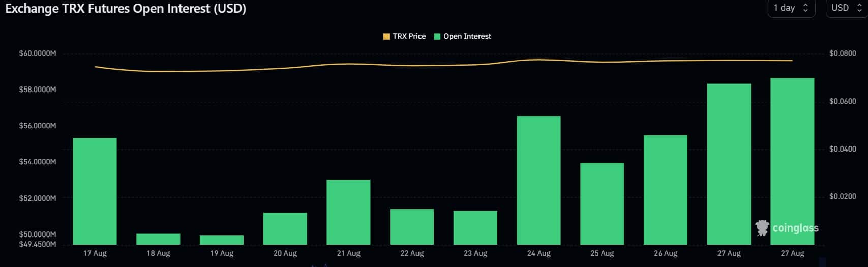Click the 23 Aug open interest bar
This screenshot has height=267, width=868.
click(x=475, y=227)
